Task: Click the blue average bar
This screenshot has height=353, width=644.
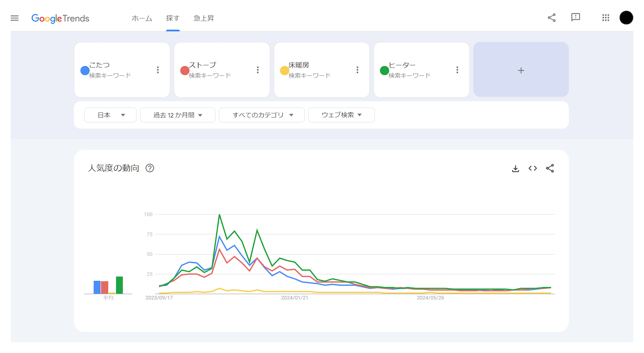Action: (x=97, y=287)
